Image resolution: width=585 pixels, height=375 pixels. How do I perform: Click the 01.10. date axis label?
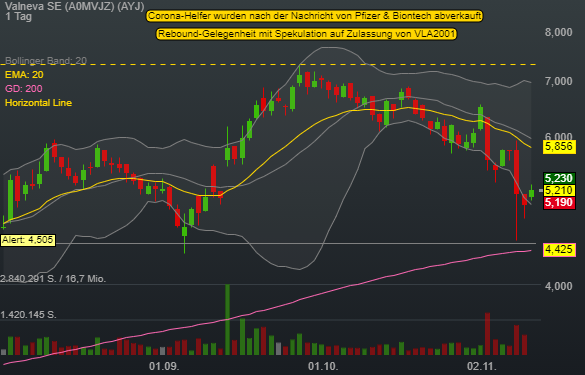pyautogui.click(x=323, y=366)
